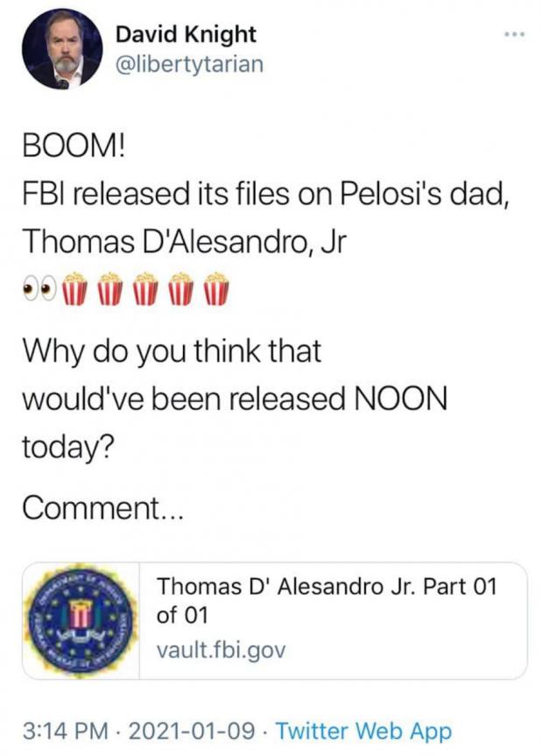Click the middle popcorn emoji
Image resolution: width=542 pixels, height=756 pixels.
pyautogui.click(x=146, y=286)
